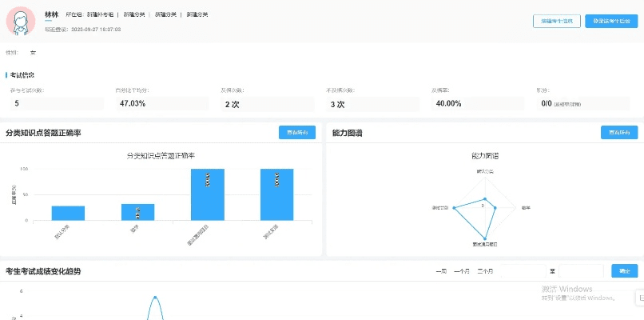Click the blue login candidate backend button
This screenshot has height=320, width=644.
611,21
